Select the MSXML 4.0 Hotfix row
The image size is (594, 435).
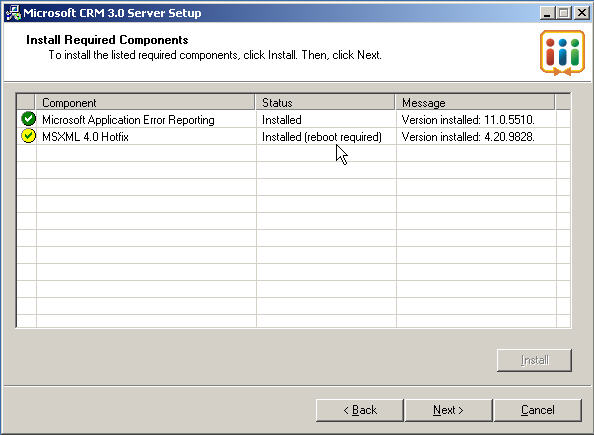[x=293, y=136]
